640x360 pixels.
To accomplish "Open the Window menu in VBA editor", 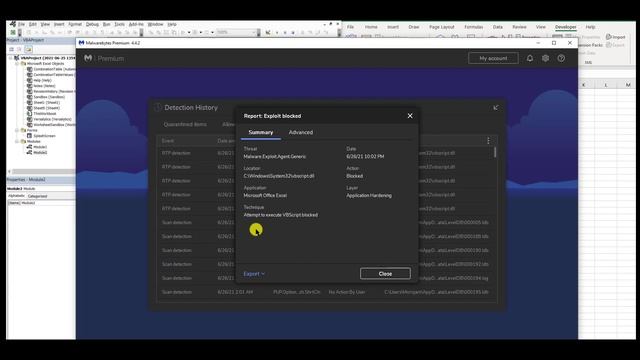I will (155, 24).
